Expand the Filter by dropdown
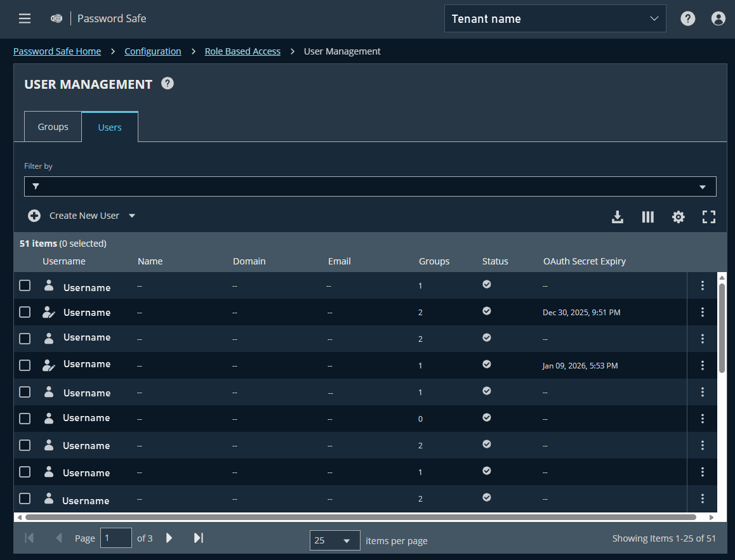735x560 pixels. click(702, 186)
